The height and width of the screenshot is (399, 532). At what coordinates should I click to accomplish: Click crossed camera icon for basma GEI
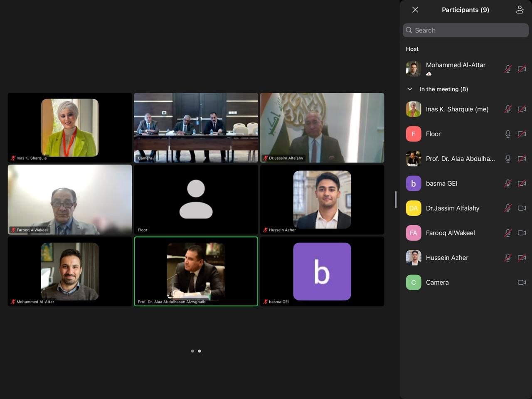tap(522, 183)
